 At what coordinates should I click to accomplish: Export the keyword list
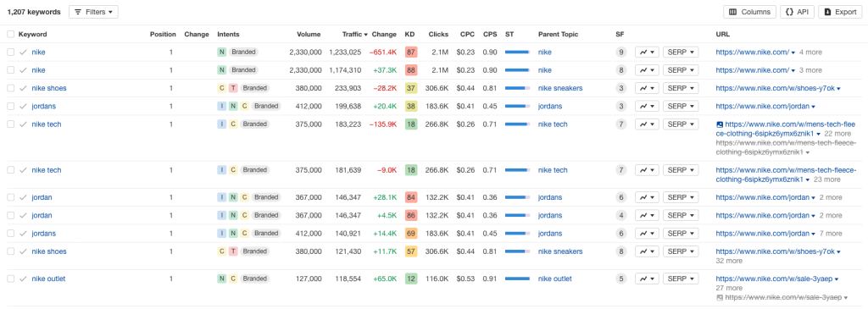pos(840,12)
